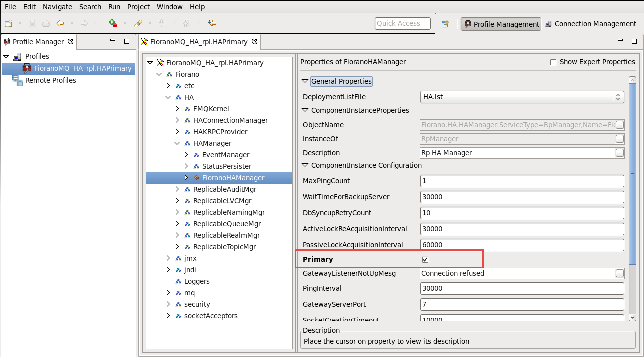
Task: Open the File menu
Action: (10, 7)
